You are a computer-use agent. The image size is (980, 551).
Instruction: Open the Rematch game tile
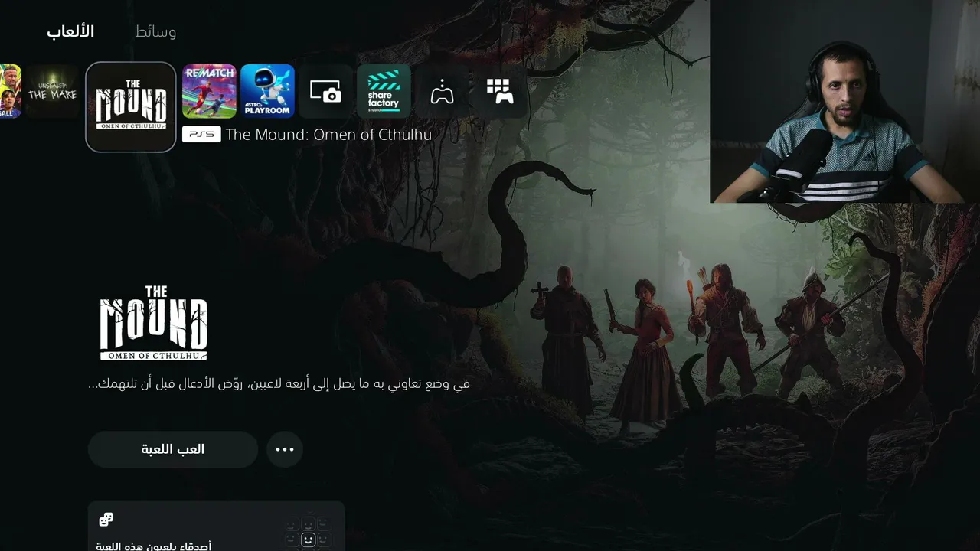pos(209,91)
